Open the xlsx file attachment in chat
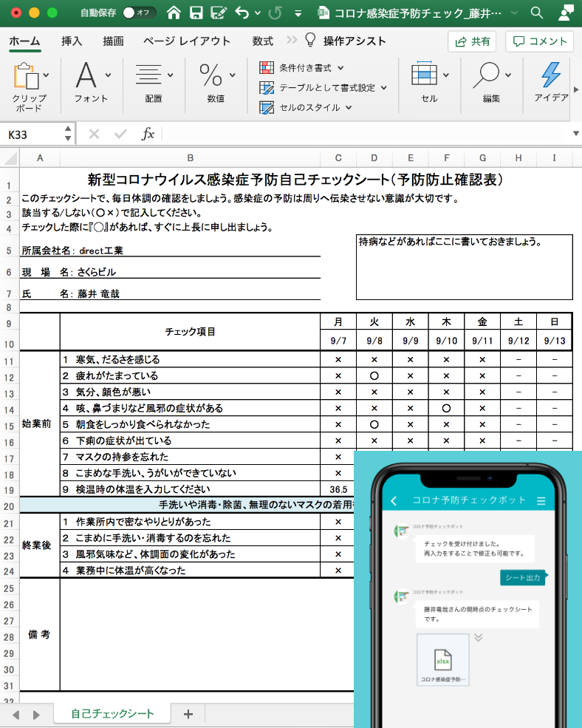Screen dimensions: 582x728 (x=443, y=660)
